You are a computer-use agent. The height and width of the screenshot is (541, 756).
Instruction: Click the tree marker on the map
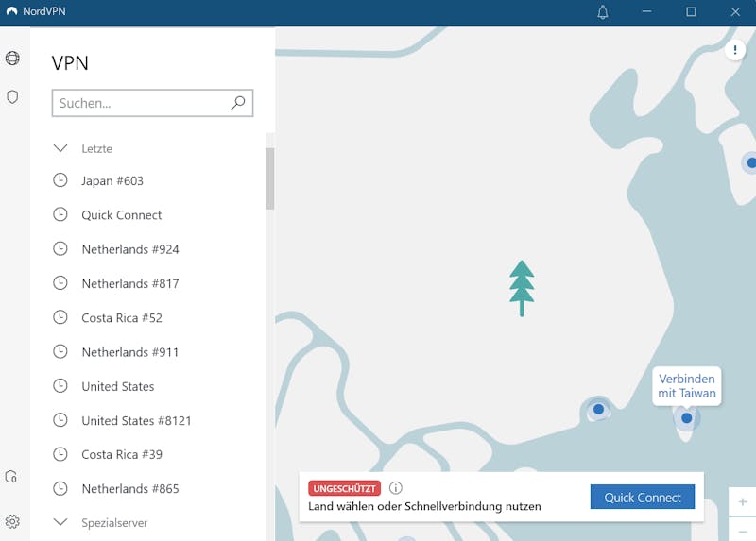tap(522, 288)
